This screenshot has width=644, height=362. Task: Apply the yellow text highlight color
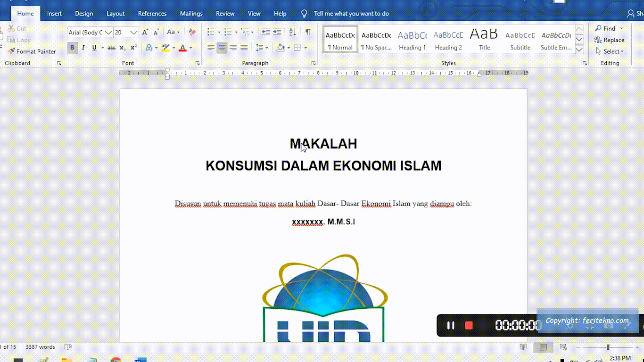165,48
